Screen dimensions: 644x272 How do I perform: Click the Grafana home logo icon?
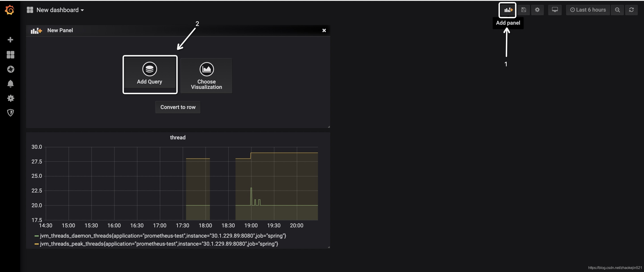[x=10, y=10]
